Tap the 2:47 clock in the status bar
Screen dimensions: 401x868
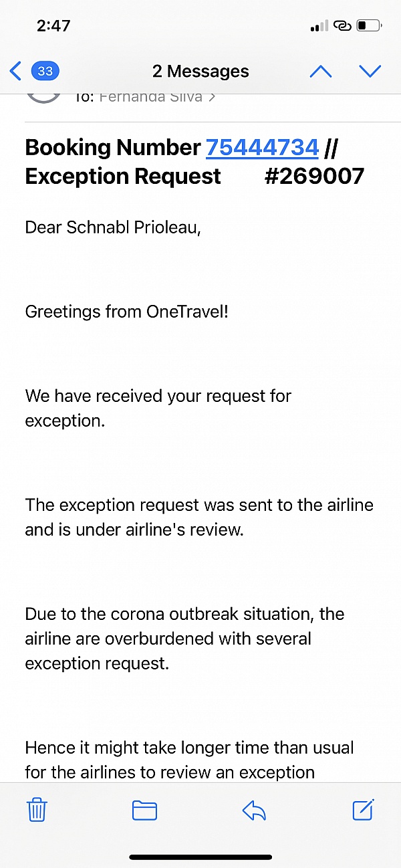(x=53, y=26)
